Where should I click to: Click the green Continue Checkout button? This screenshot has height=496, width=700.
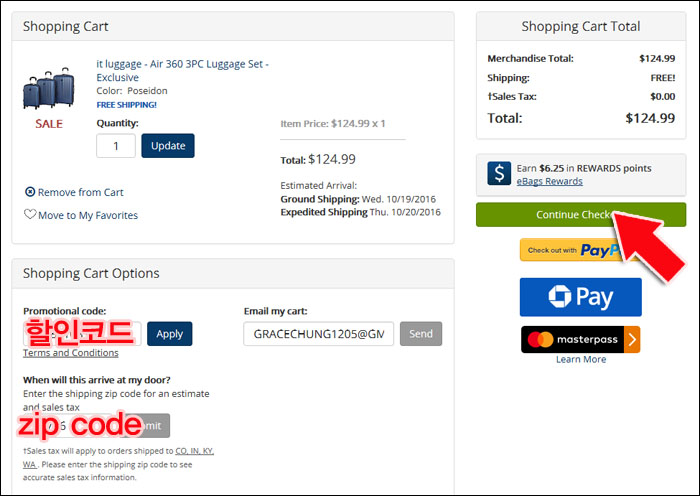(580, 215)
